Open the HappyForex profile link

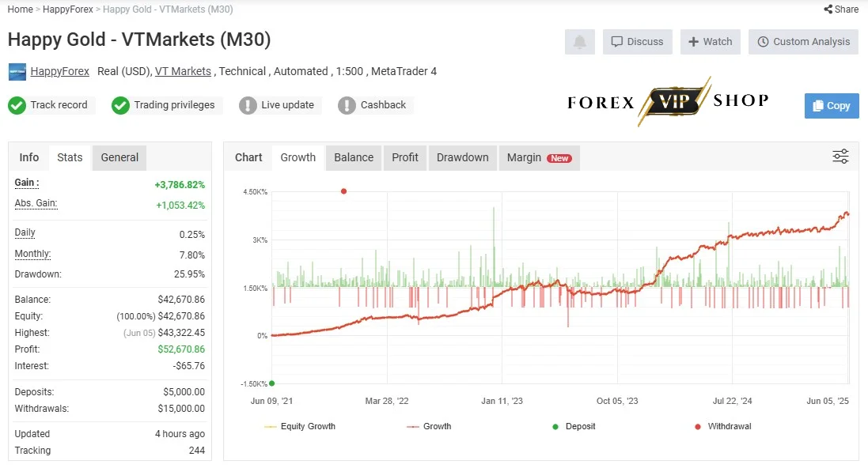[60, 71]
